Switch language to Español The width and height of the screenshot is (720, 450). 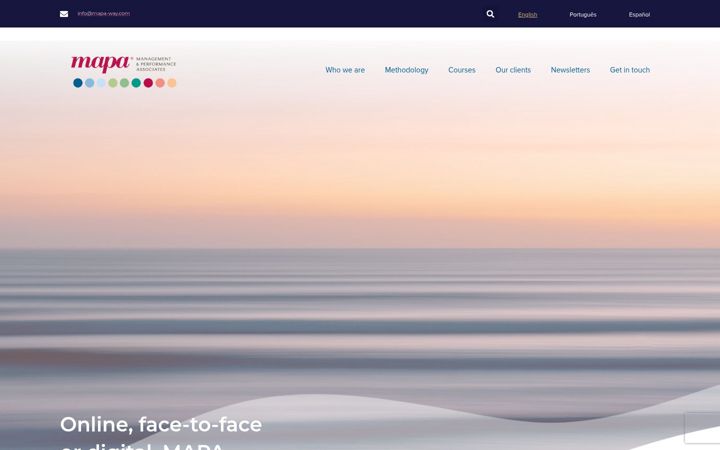(x=639, y=15)
